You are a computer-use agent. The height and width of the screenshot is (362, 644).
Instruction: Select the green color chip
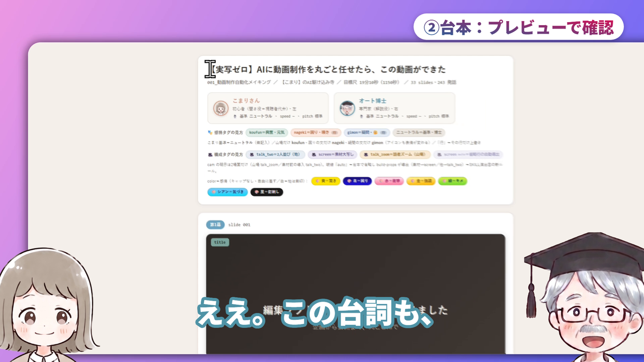452,181
